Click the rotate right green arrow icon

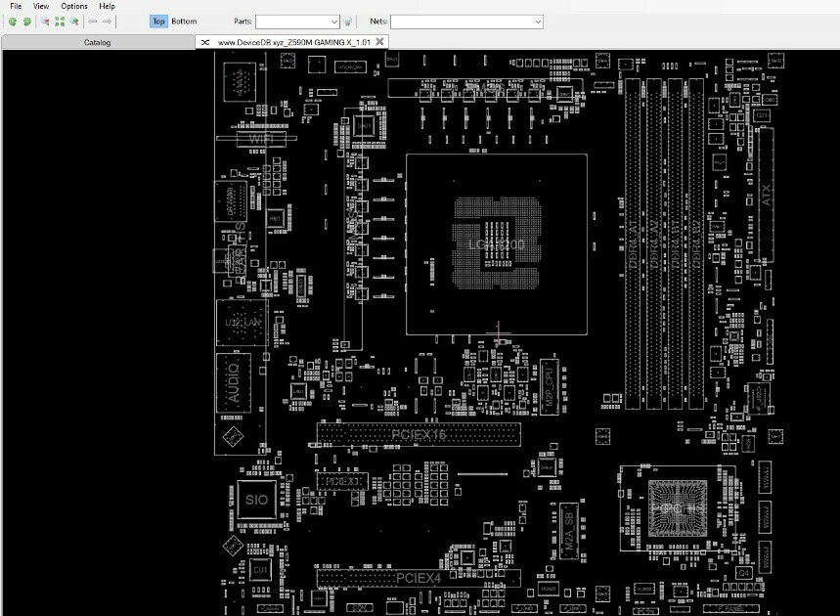click(26, 22)
